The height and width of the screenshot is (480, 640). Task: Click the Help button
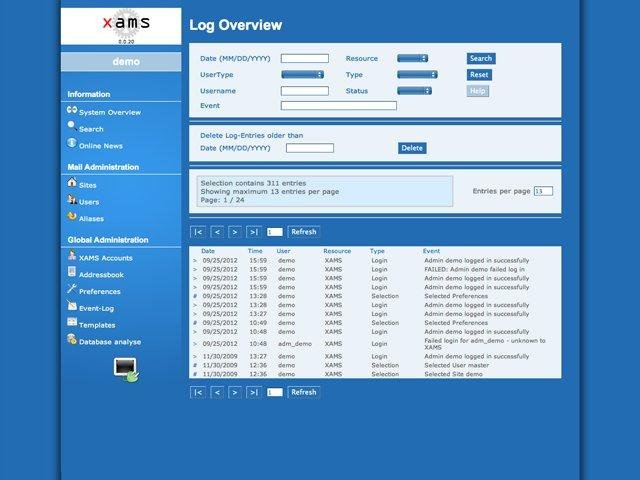click(x=478, y=91)
